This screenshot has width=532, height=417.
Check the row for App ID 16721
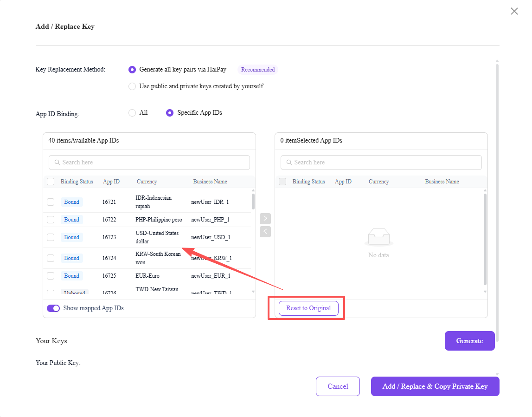(51, 202)
